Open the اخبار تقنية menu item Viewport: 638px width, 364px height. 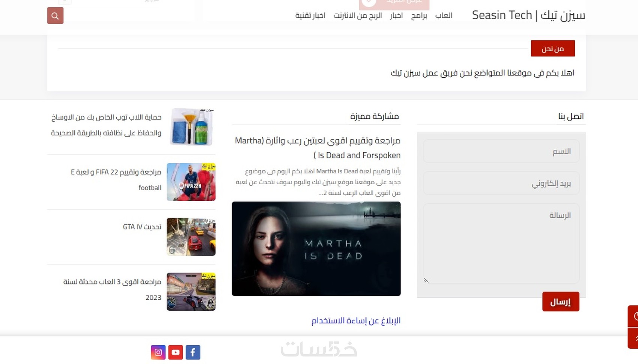[x=310, y=15]
